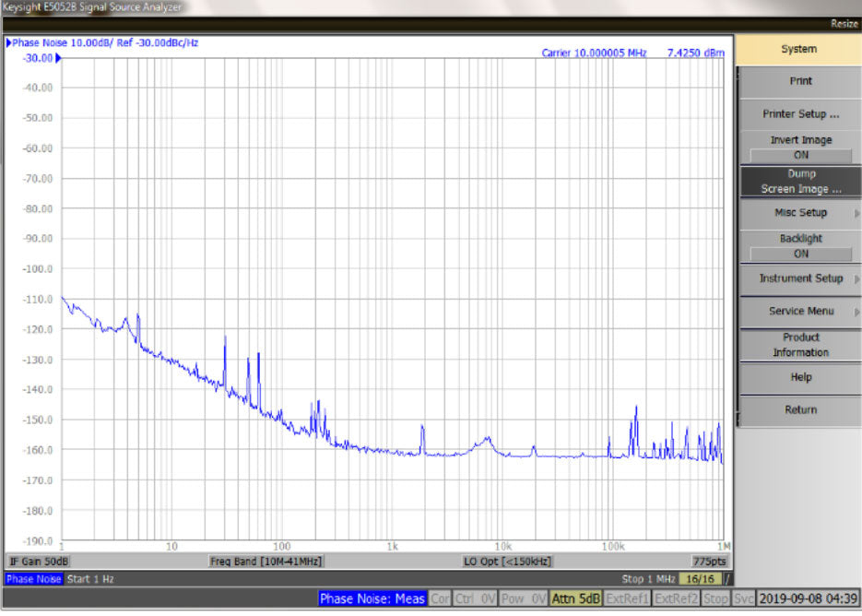
Task: Click the Phase Noise: Meas status indicator
Action: click(x=372, y=599)
